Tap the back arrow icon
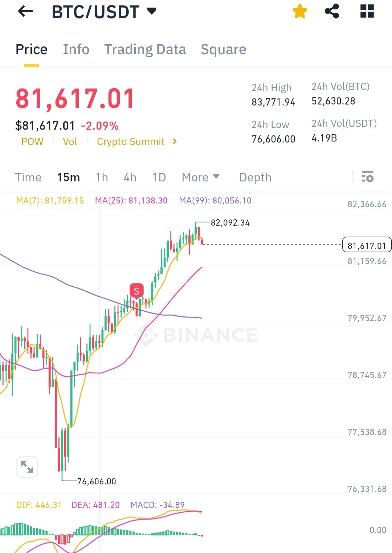Viewport: 392px width, 553px height. pos(25,12)
